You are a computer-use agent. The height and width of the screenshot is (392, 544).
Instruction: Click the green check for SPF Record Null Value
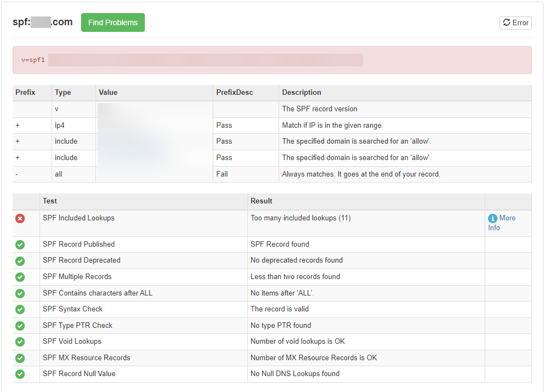[x=20, y=374]
